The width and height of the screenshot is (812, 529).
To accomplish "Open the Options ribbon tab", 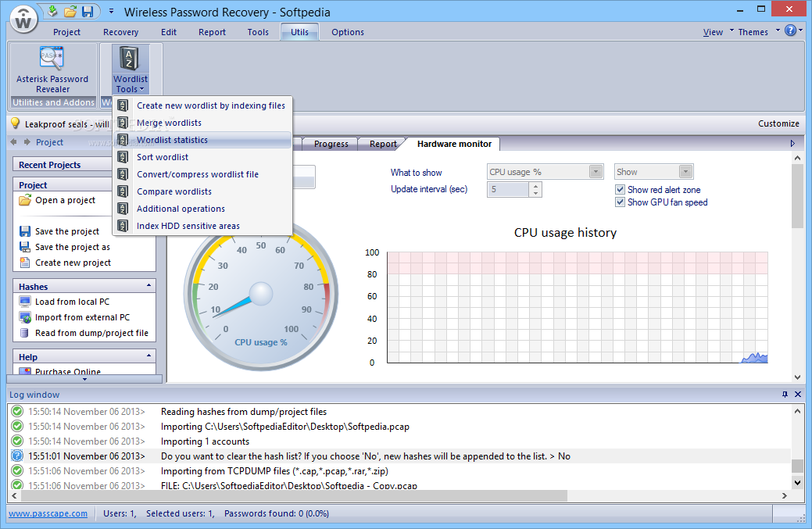I will click(348, 32).
